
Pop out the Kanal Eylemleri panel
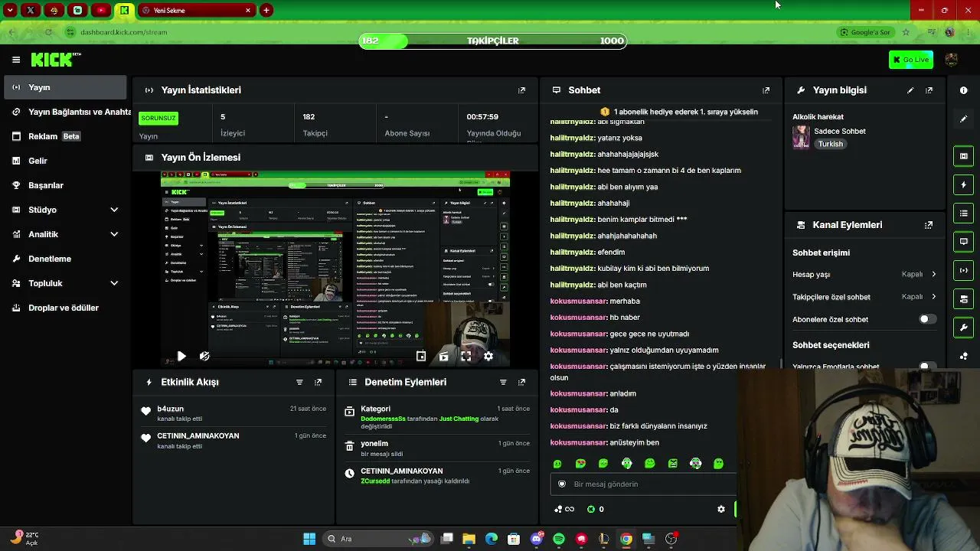(x=929, y=225)
